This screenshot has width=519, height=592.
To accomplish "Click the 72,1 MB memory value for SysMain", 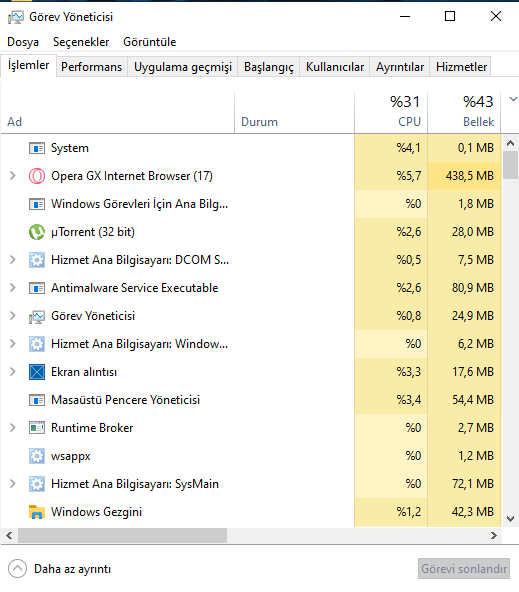I will [473, 484].
